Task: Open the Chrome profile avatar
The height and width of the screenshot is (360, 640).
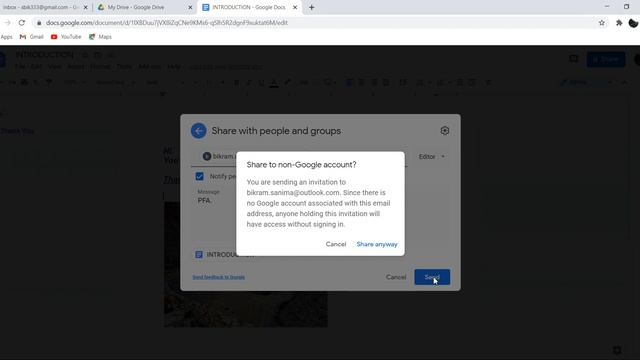Action: point(633,23)
